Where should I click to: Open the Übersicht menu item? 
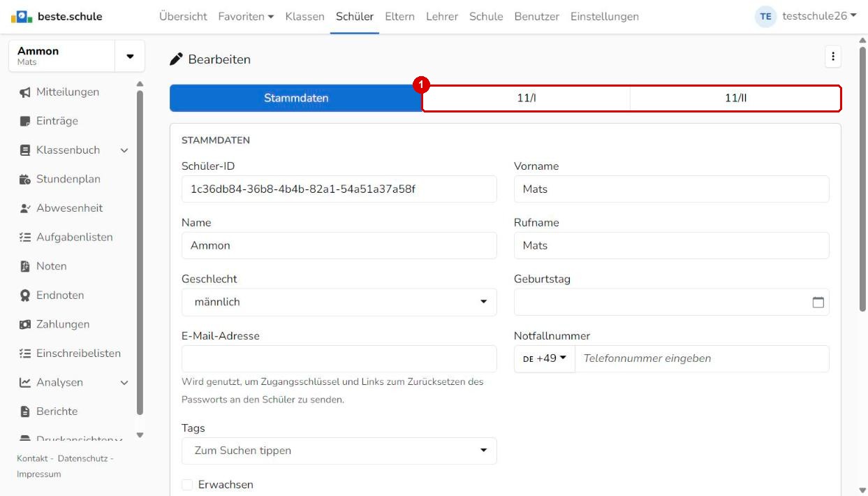click(x=183, y=16)
